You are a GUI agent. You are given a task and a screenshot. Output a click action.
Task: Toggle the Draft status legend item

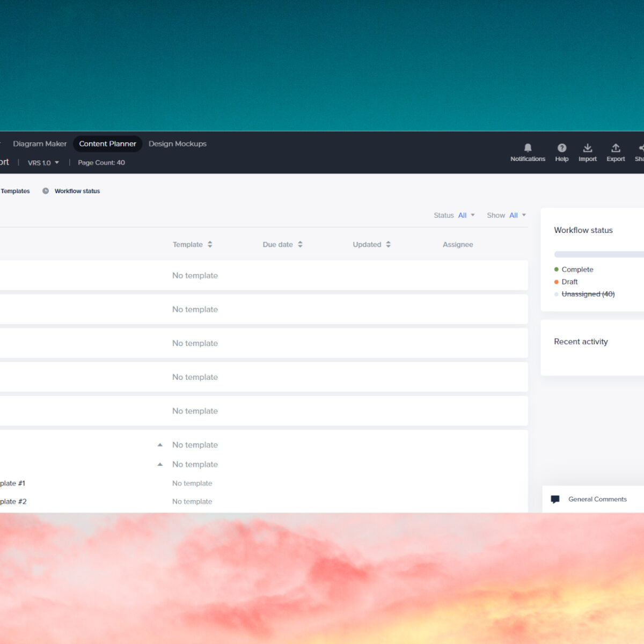(566, 282)
